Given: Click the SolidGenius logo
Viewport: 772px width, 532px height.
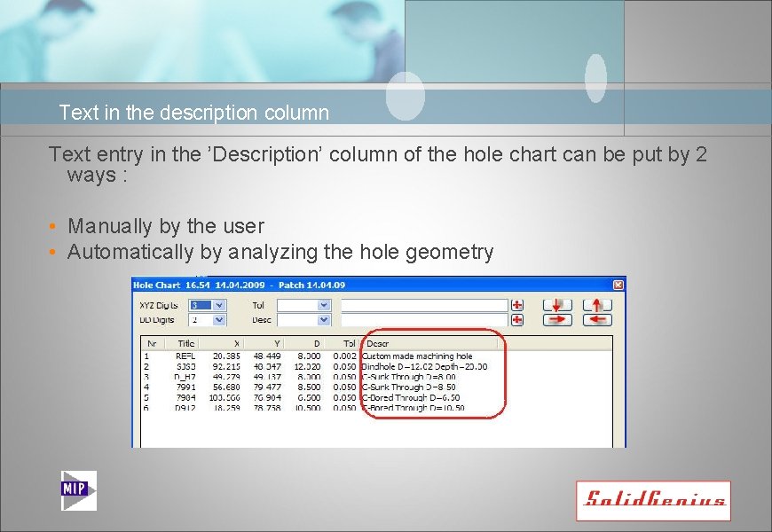Looking at the screenshot, I should pos(653,500).
